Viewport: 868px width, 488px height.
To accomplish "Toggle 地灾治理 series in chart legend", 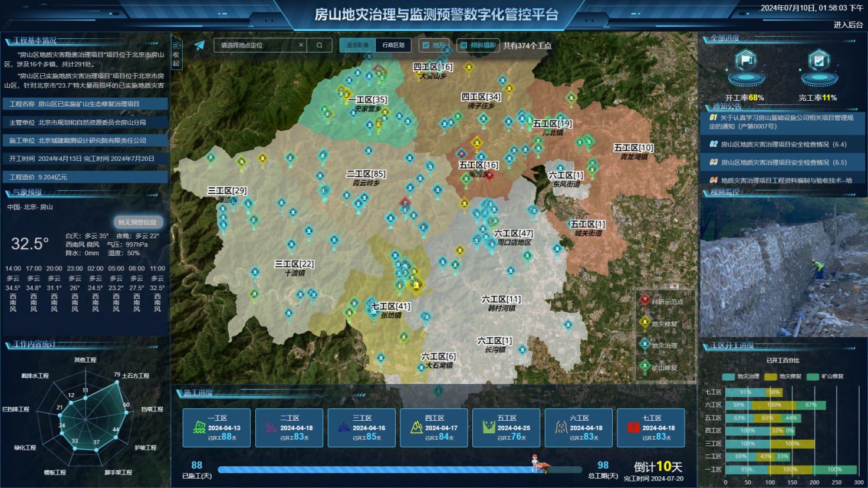I will coord(729,377).
